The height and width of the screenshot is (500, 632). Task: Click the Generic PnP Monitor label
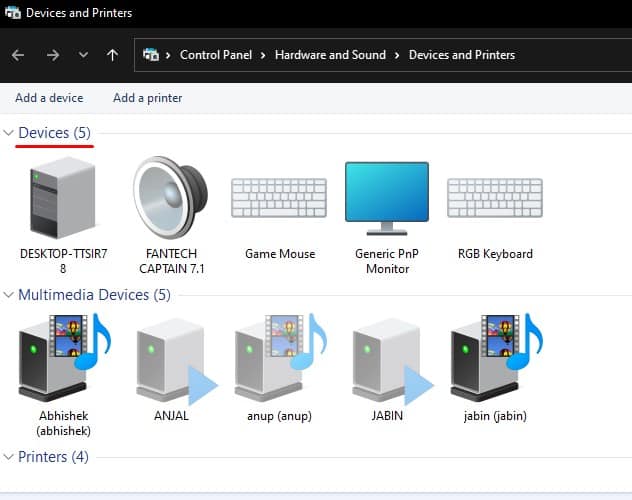(387, 261)
